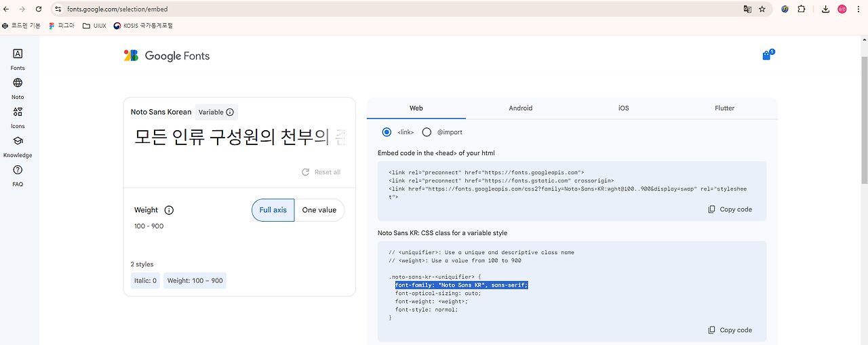
Task: Open the KOSIS 국가통계포털 bookmark
Action: pyautogui.click(x=143, y=26)
